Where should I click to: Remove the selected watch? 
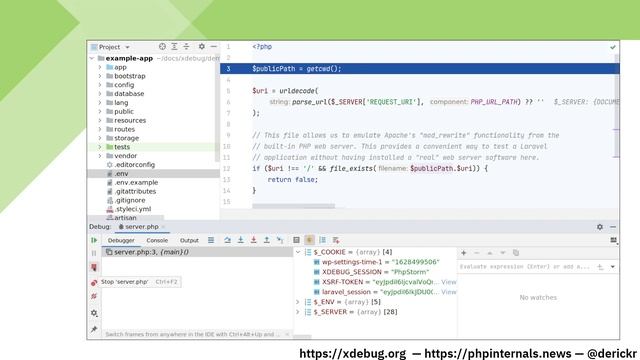(477, 253)
